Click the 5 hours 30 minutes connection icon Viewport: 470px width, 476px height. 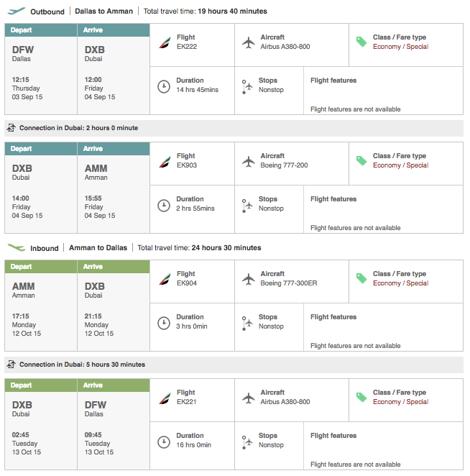pos(11,365)
